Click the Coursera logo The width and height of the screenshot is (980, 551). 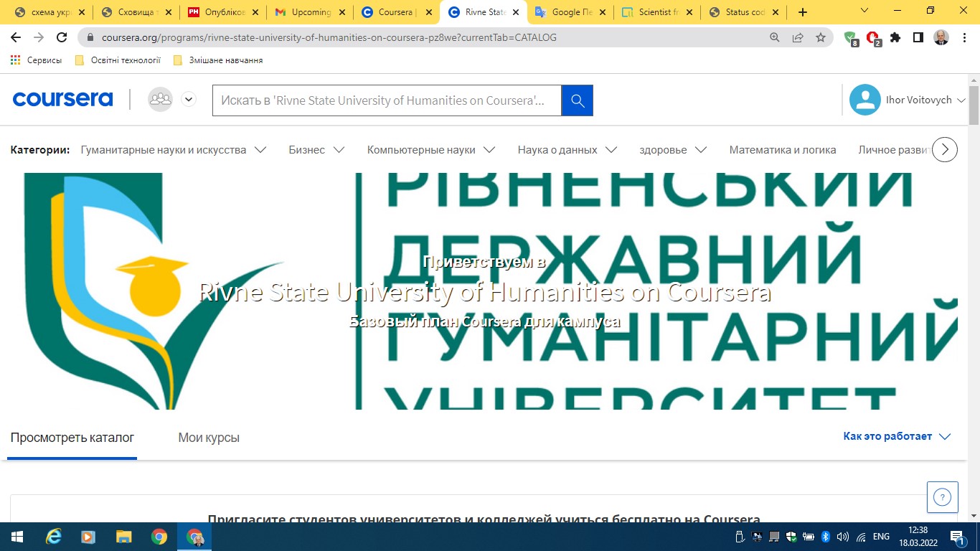click(62, 99)
